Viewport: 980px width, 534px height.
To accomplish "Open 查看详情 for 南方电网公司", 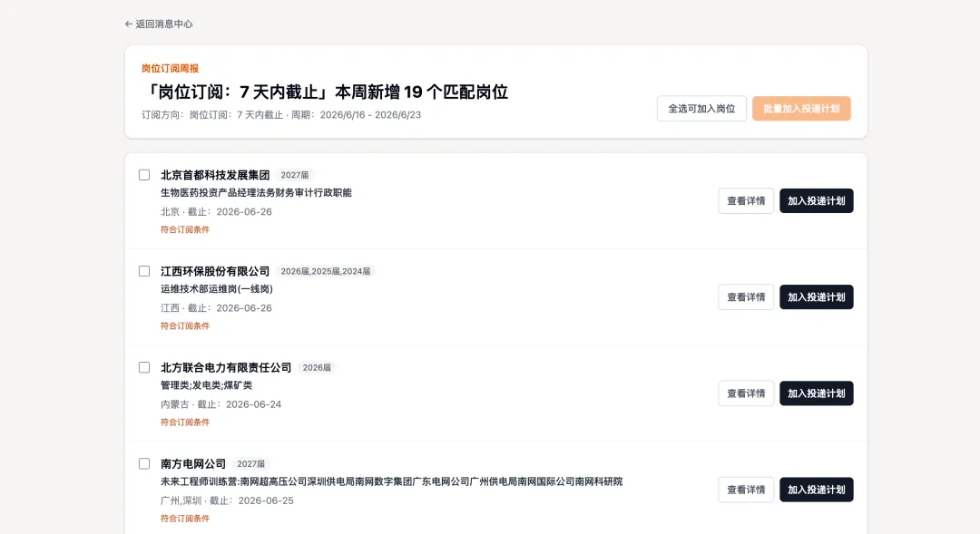I will pos(746,490).
